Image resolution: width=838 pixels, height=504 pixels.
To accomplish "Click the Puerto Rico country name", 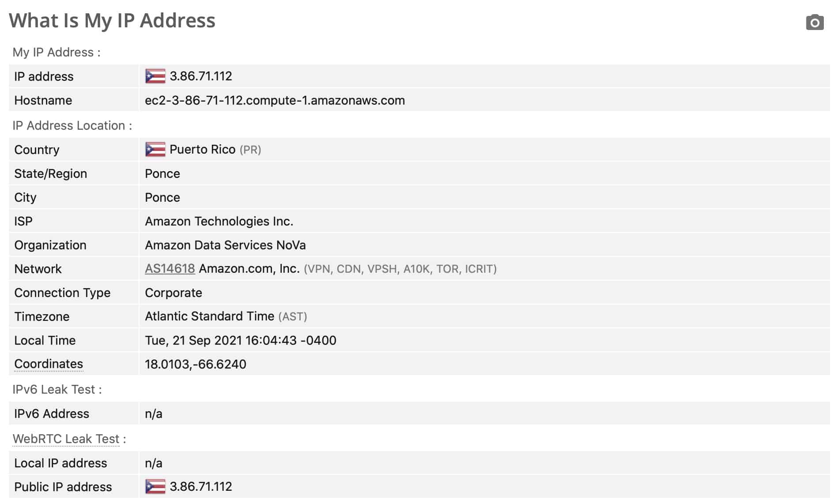I will click(x=202, y=149).
